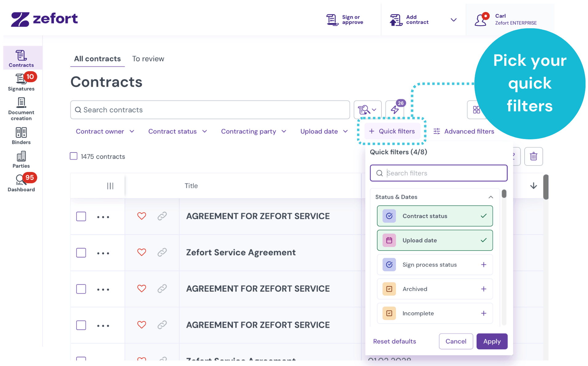588x366 pixels.
Task: Favorite the Zefort Service Agreement heart icon
Action: (142, 252)
